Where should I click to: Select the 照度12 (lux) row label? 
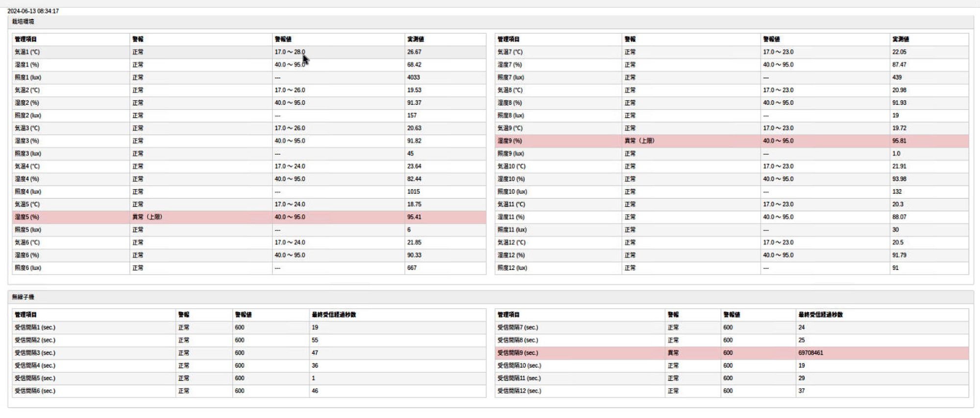point(513,268)
